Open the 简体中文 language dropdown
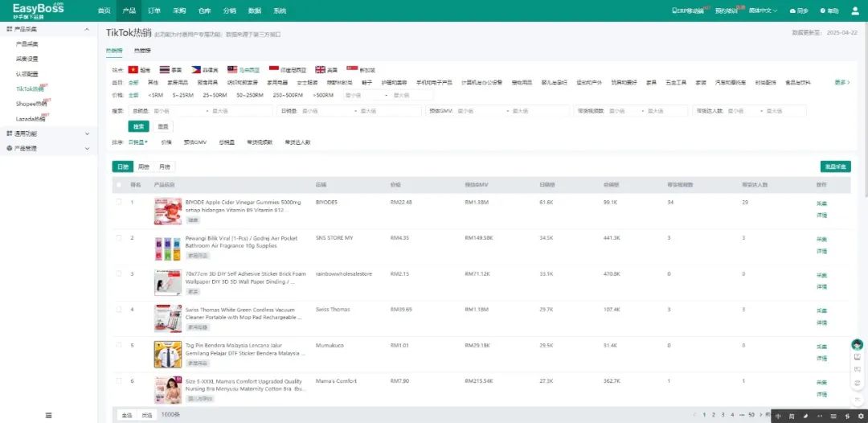Image resolution: width=868 pixels, height=423 pixels. coord(764,10)
